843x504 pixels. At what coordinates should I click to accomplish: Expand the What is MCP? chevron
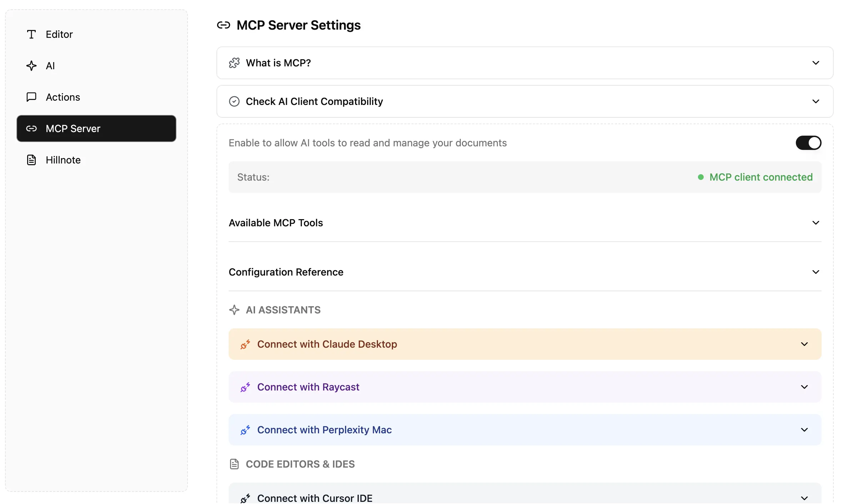pyautogui.click(x=815, y=63)
